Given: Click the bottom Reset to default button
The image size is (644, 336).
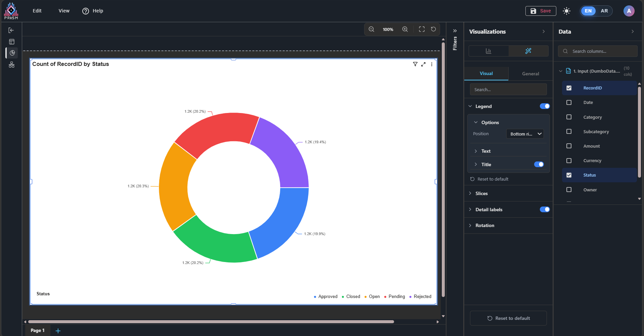Looking at the screenshot, I should [x=508, y=318].
